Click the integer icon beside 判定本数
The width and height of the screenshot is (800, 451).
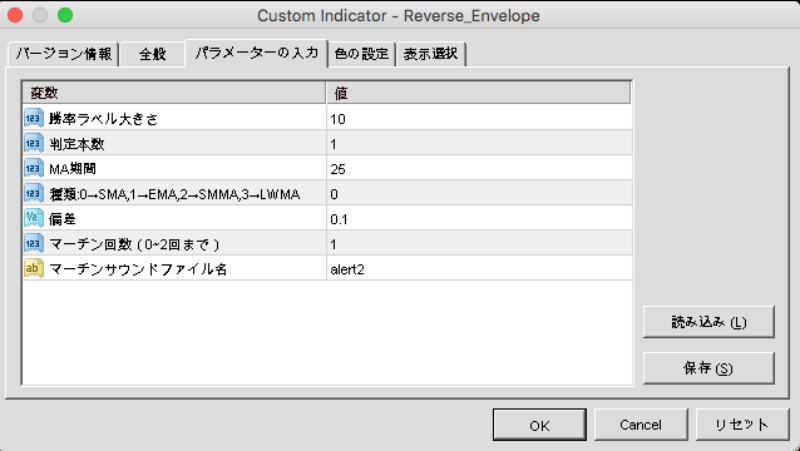(33, 143)
